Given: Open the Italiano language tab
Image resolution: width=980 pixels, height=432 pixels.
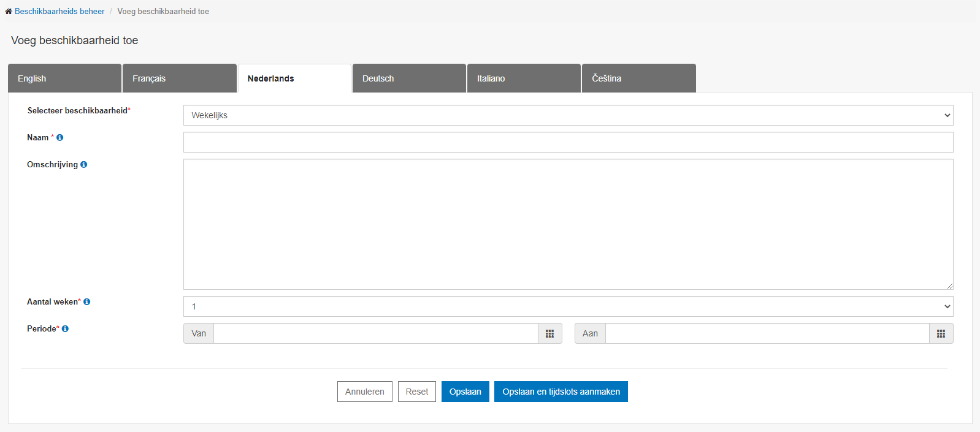Looking at the screenshot, I should pos(523,78).
